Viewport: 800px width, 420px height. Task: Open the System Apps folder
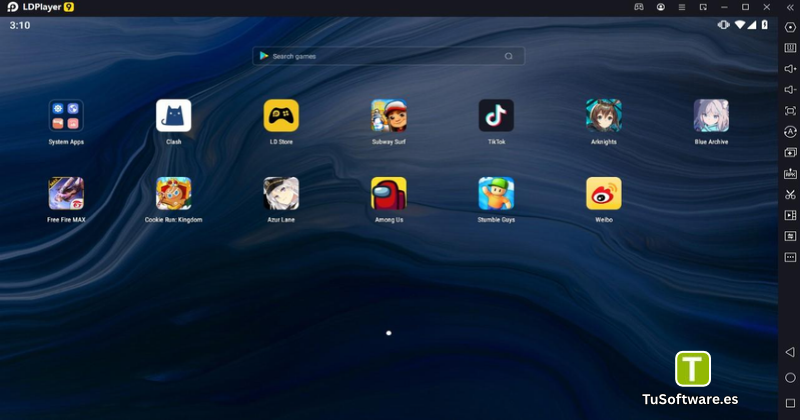click(66, 116)
